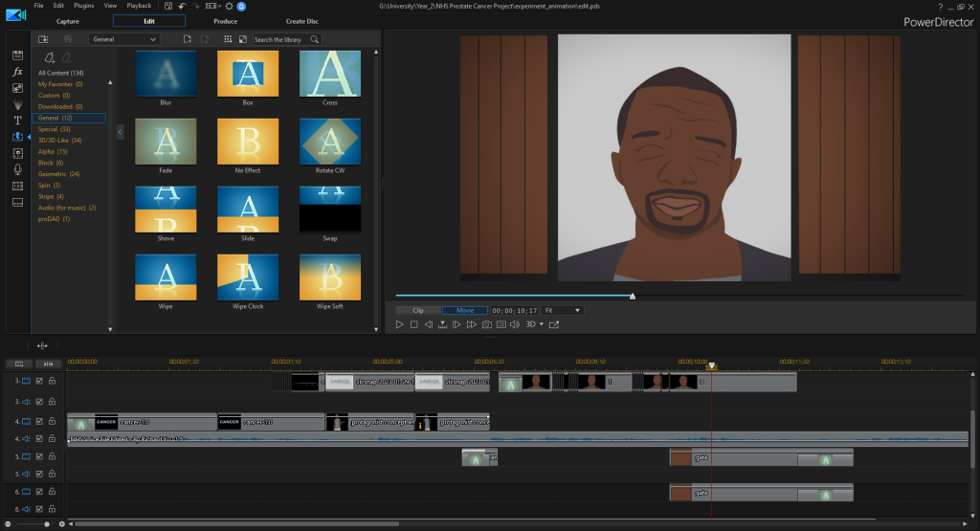Open the Media Room icon in left sidebar
The height and width of the screenshot is (531, 980).
point(17,55)
